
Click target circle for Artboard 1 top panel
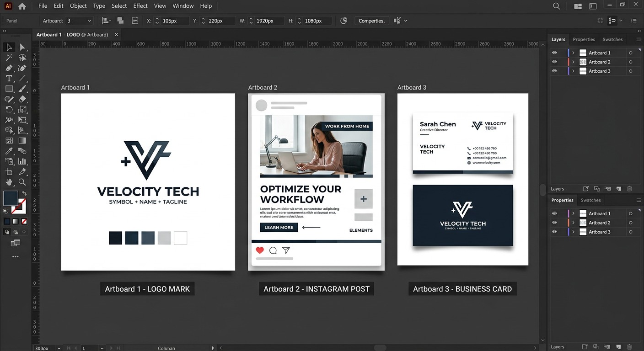(x=631, y=53)
